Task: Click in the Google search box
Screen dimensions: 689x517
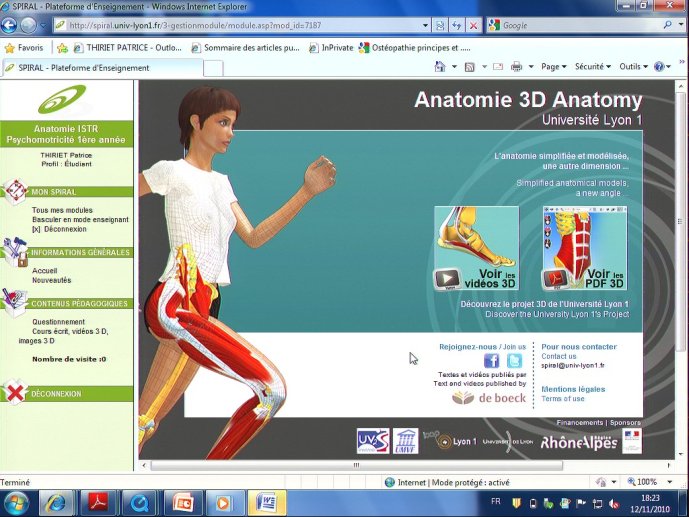Action: click(580, 25)
